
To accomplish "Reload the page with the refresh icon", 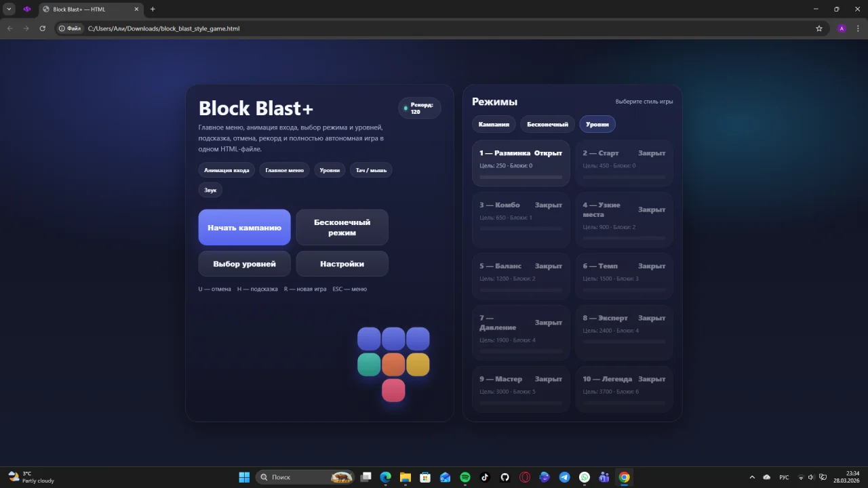I will click(x=43, y=28).
